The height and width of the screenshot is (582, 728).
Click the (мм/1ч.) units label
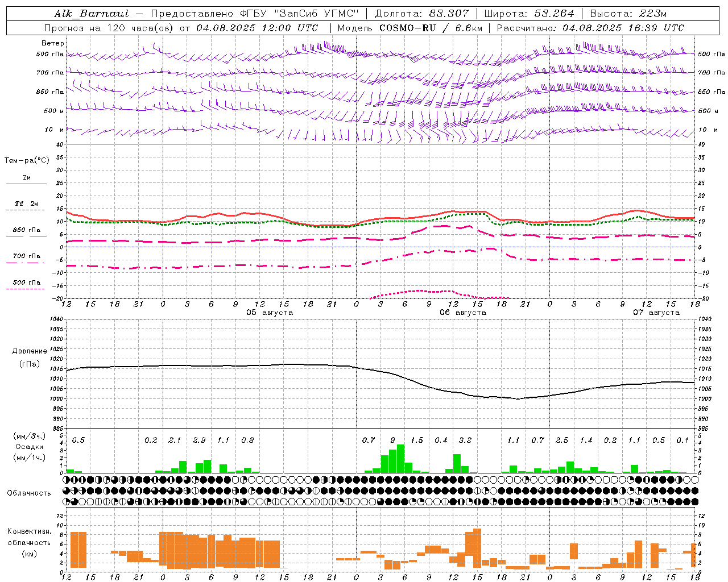[x=29, y=458]
